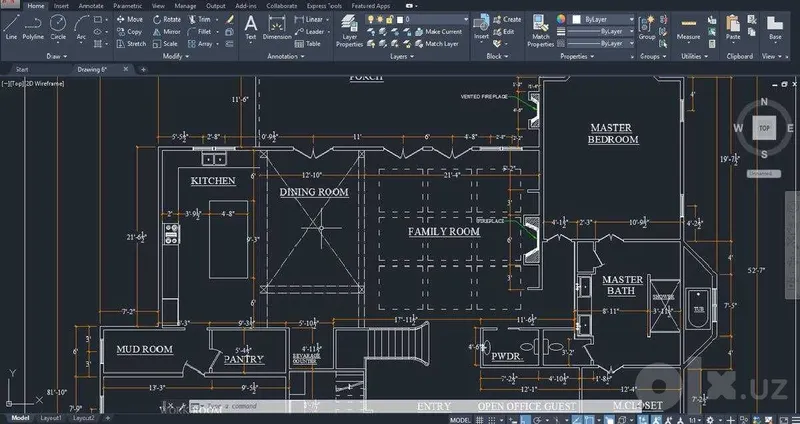Click the Match Properties icon
The width and height of the screenshot is (800, 424).
pyautogui.click(x=540, y=31)
